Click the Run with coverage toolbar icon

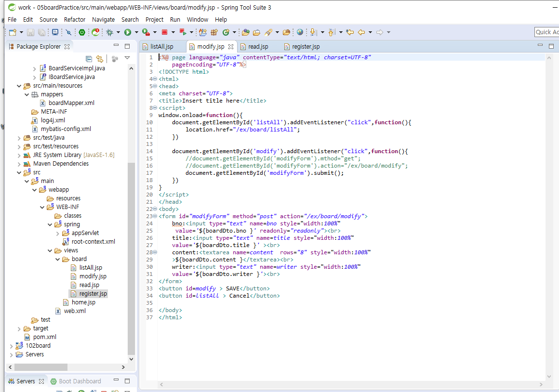(x=146, y=32)
